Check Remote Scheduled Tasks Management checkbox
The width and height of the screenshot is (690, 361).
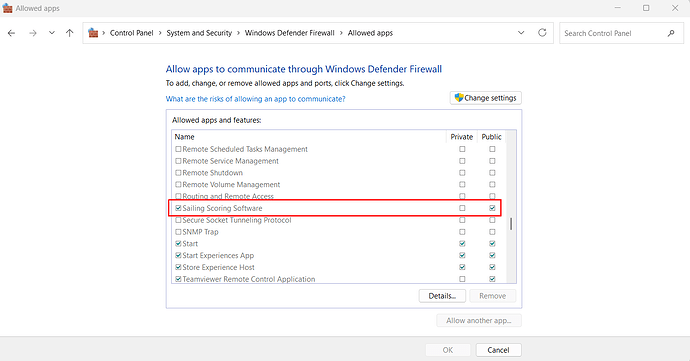pos(178,149)
